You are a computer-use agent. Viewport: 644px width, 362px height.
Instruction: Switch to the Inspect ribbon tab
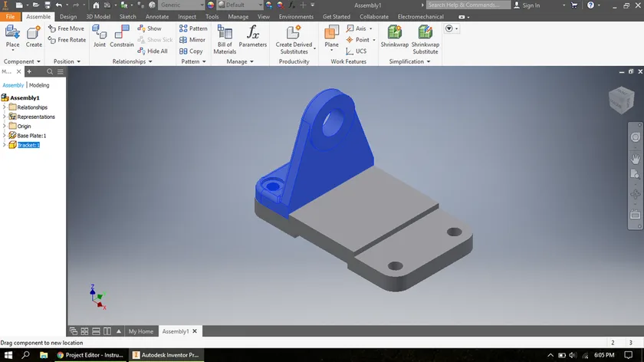187,16
